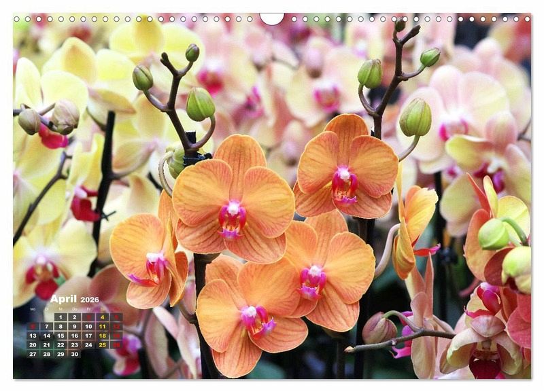Click the calendar hanger notch at top
Viewport: 544px width, 392px height.
tap(272, 18)
